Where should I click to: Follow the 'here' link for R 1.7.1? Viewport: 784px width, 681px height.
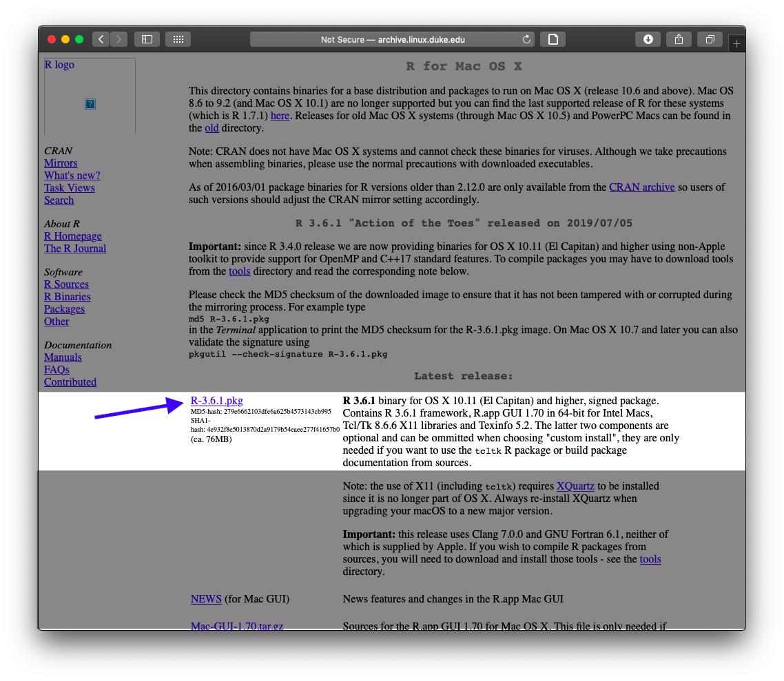(280, 116)
